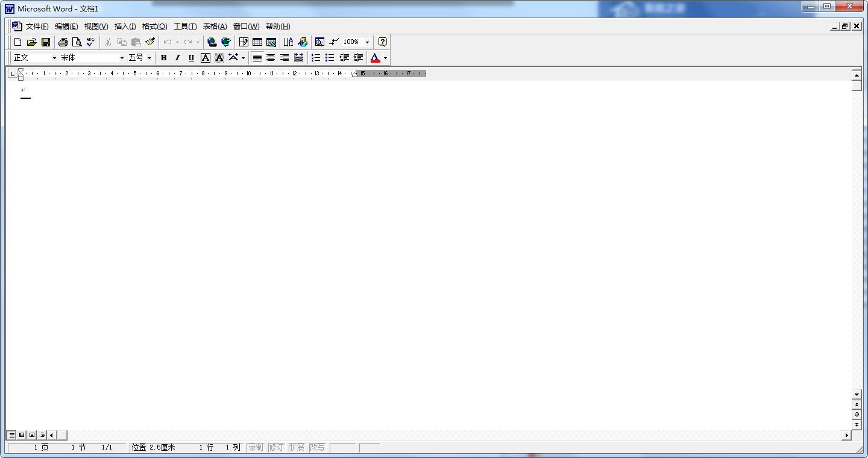Image resolution: width=868 pixels, height=458 pixels.
Task: Activate the Format Painter
Action: point(150,42)
